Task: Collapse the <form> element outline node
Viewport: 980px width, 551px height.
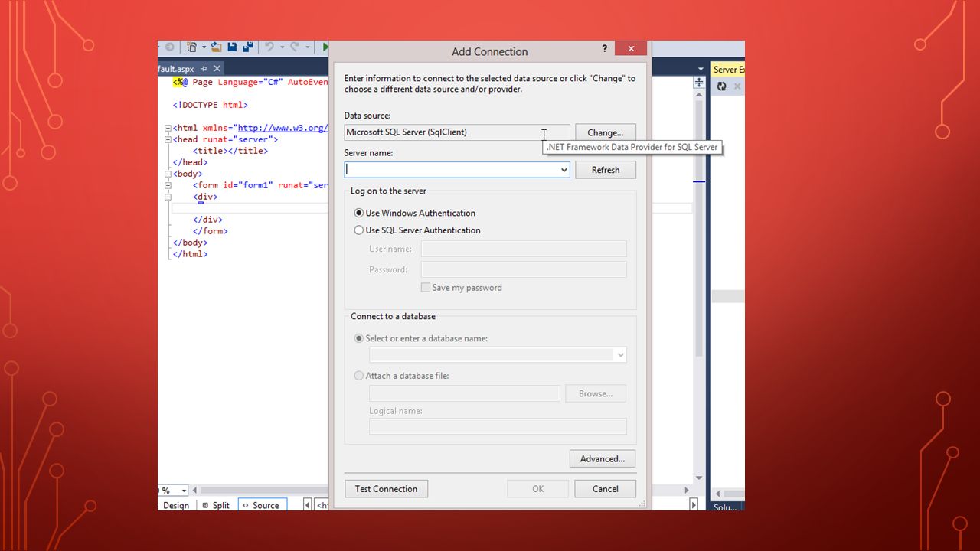Action: 168,185
